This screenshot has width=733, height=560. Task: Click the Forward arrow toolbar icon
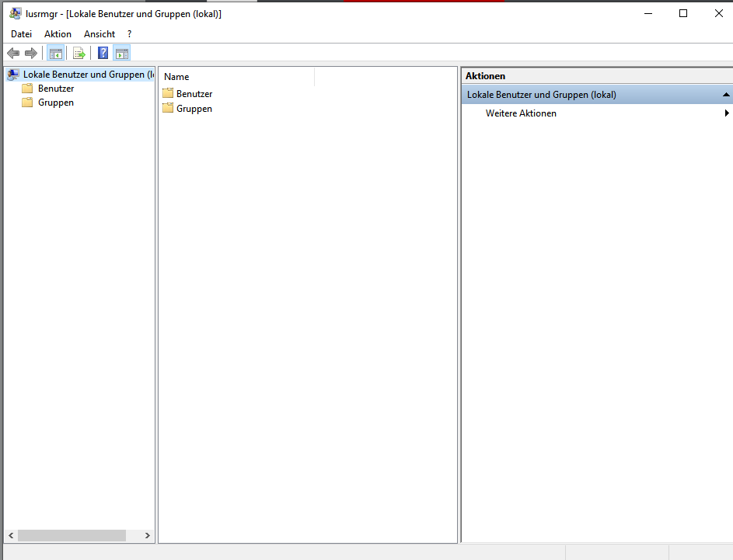pos(31,54)
